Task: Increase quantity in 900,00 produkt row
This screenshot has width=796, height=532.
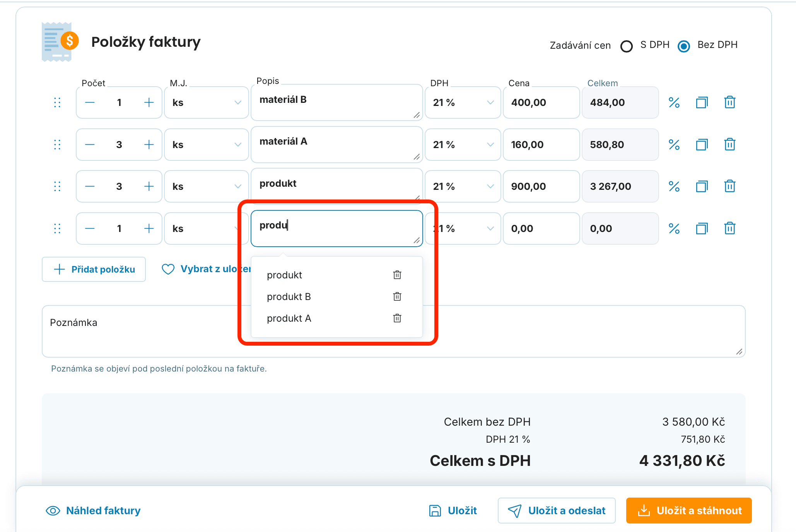Action: (x=149, y=186)
